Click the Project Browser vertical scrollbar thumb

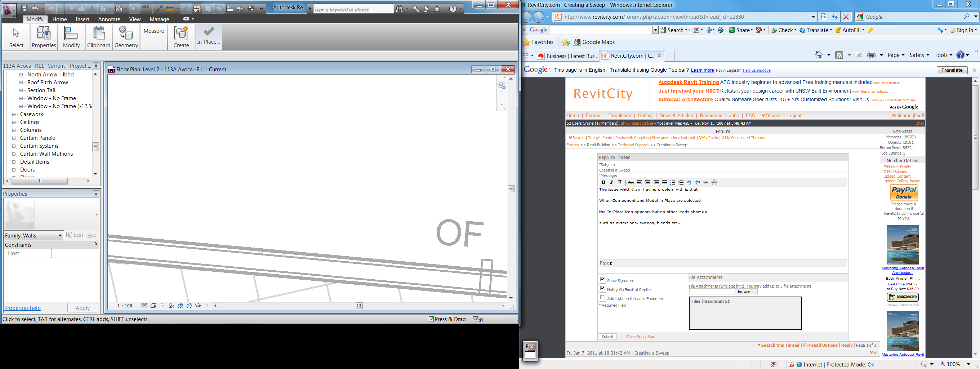pos(95,147)
